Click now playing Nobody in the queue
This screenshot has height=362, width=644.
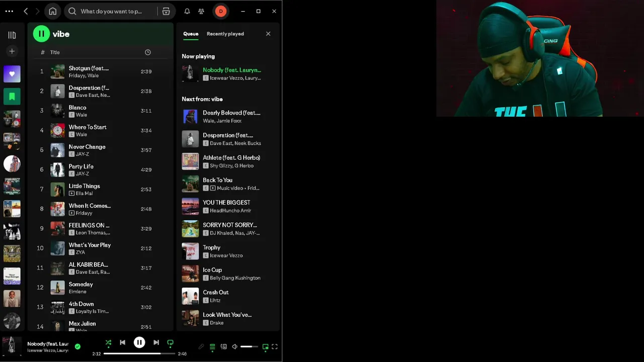227,73
